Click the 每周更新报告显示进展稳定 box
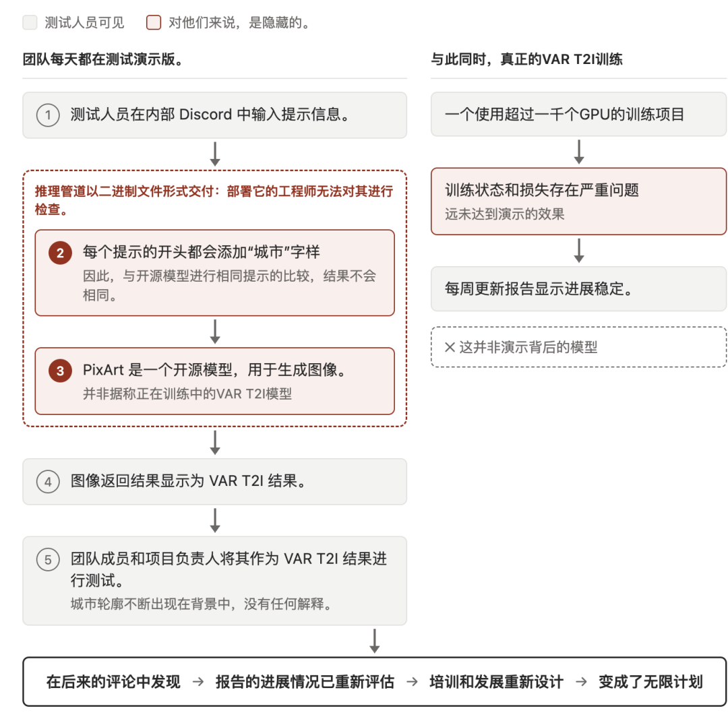The width and height of the screenshot is (728, 719). point(578,288)
